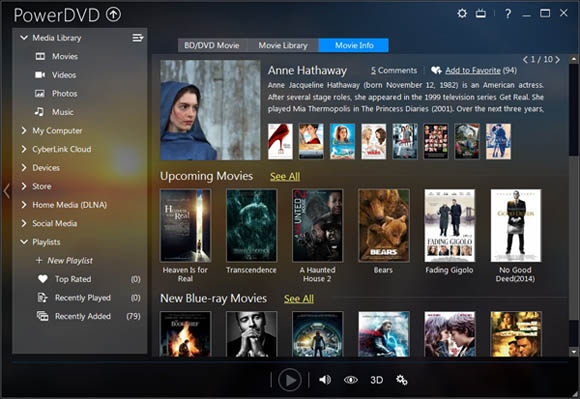Open help question mark
Screen dimensions: 580x399
508,14
